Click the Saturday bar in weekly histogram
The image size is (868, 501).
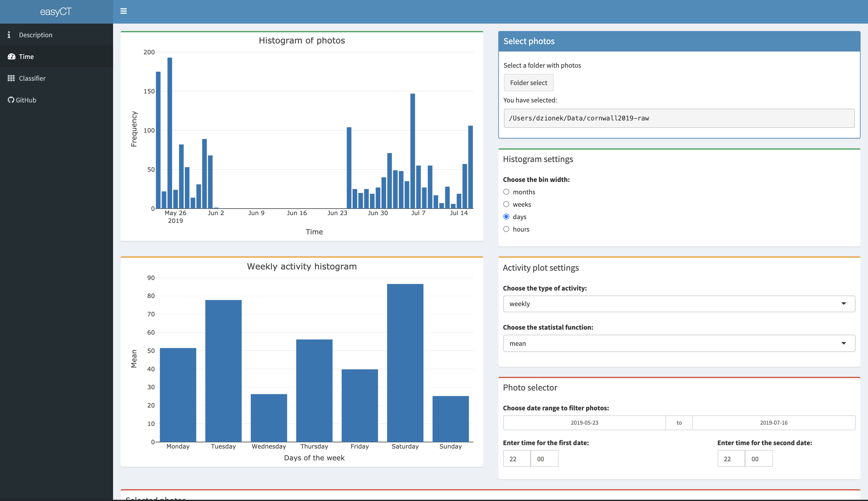(x=405, y=362)
